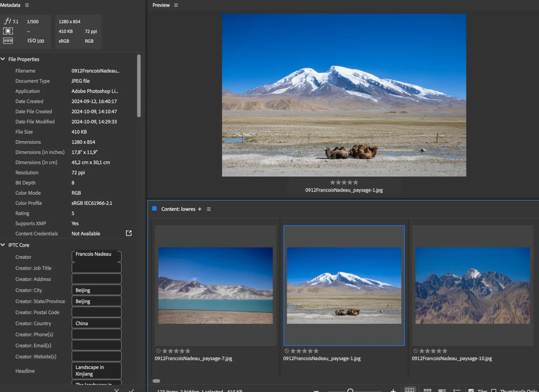Screen dimensions: 539x392
Task: Open the Content Credentials external link icon
Action: tap(129, 233)
